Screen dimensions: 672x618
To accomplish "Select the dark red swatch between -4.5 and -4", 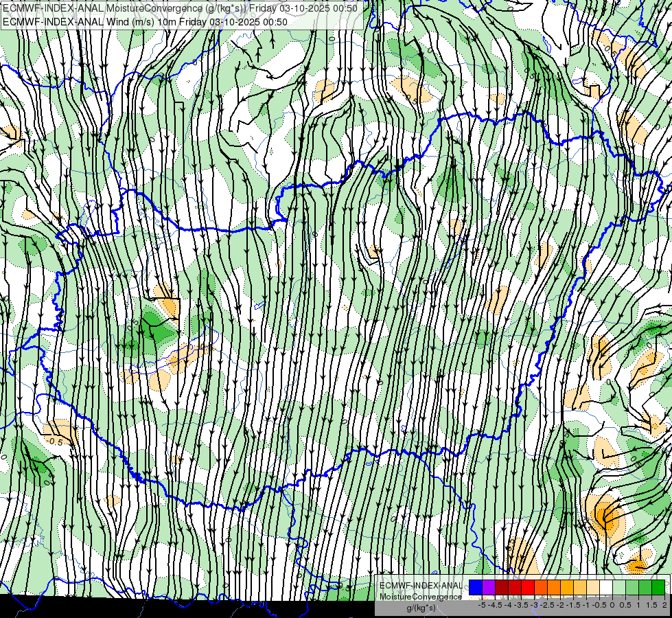I will click(502, 588).
